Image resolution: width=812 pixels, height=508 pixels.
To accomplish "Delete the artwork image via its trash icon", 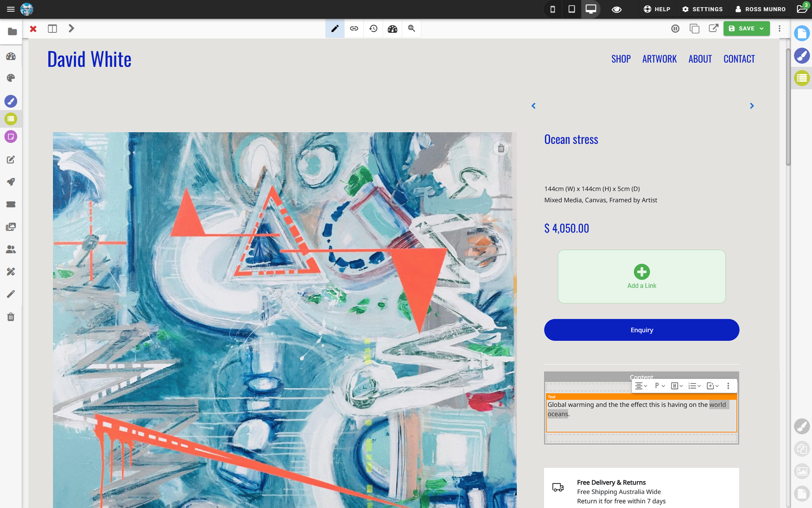I will [x=501, y=148].
